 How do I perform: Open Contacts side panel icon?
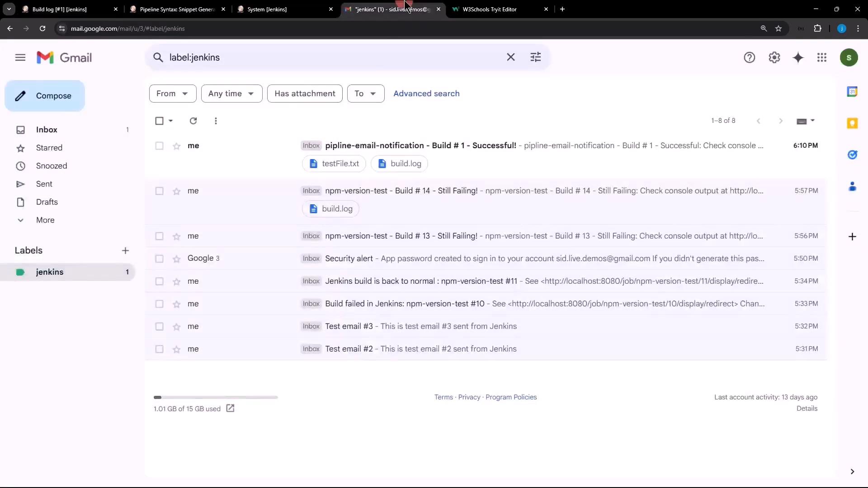[x=852, y=186]
